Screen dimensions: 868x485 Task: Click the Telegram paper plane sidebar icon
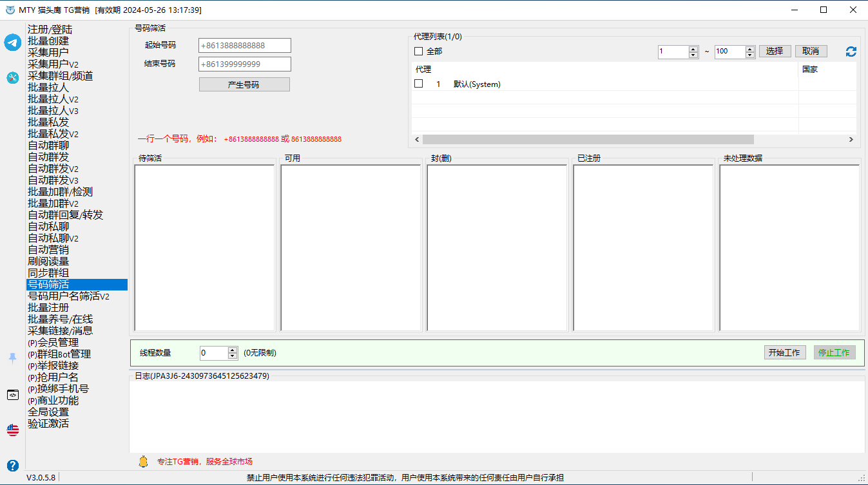click(12, 43)
